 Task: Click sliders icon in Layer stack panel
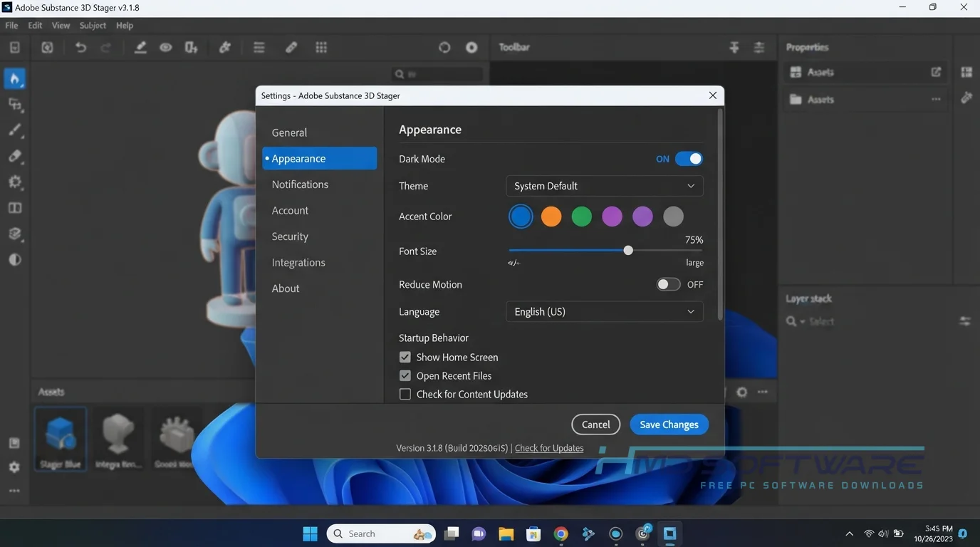965,321
